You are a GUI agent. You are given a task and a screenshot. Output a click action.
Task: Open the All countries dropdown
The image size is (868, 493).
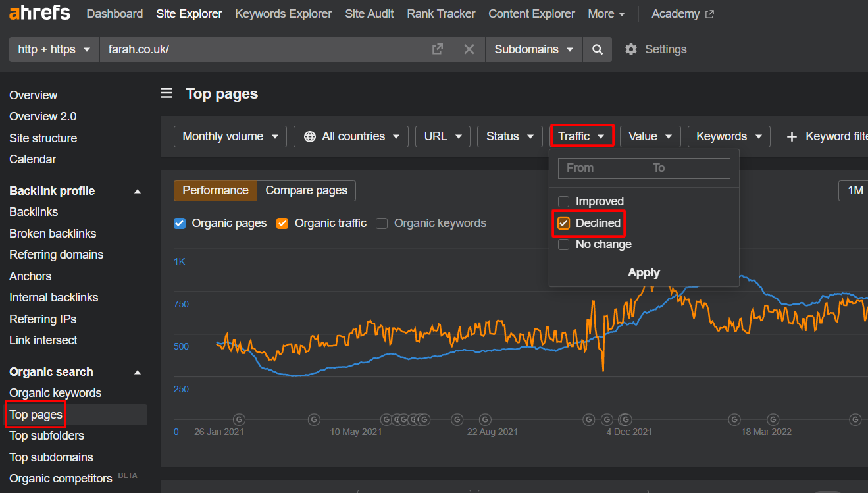tap(351, 136)
